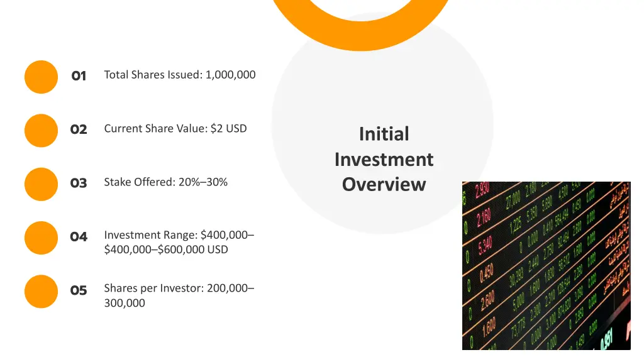Click the Current Share Value text
The height and width of the screenshot is (362, 644).
click(175, 128)
